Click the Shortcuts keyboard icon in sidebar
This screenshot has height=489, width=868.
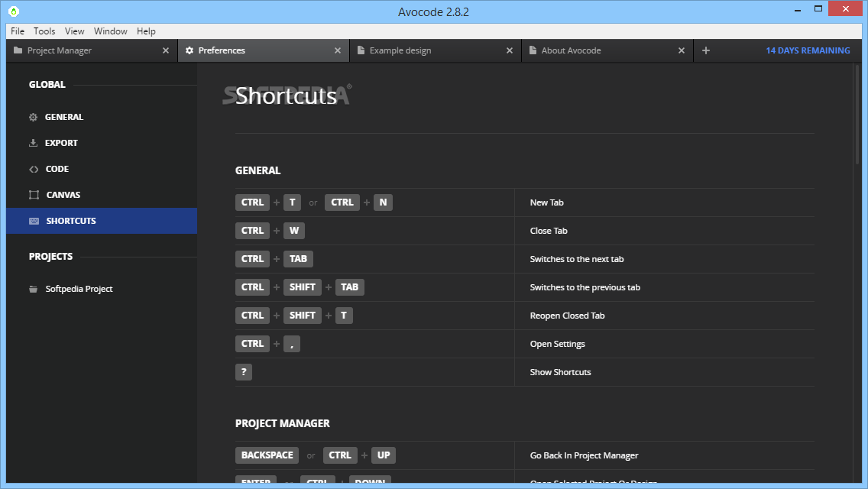[34, 221]
